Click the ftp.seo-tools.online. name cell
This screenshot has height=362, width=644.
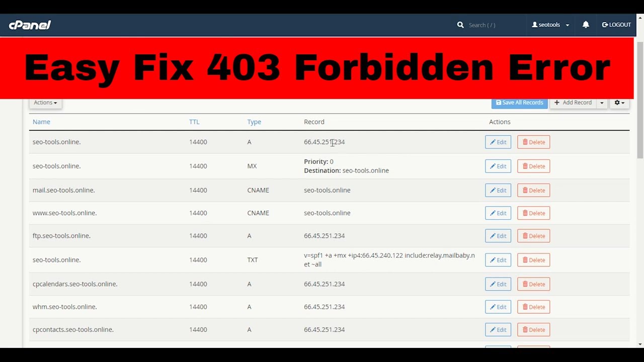pos(61,235)
